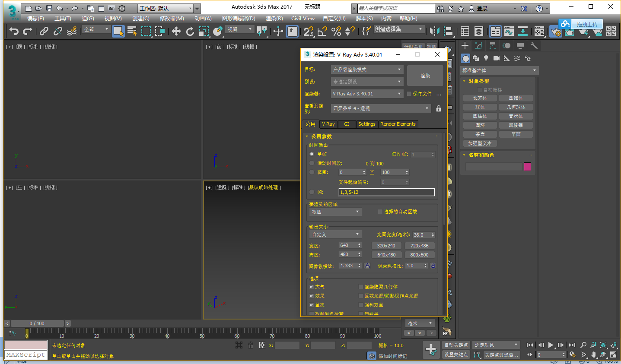Open the Renderer V-Ray Adv dropdown

367,94
